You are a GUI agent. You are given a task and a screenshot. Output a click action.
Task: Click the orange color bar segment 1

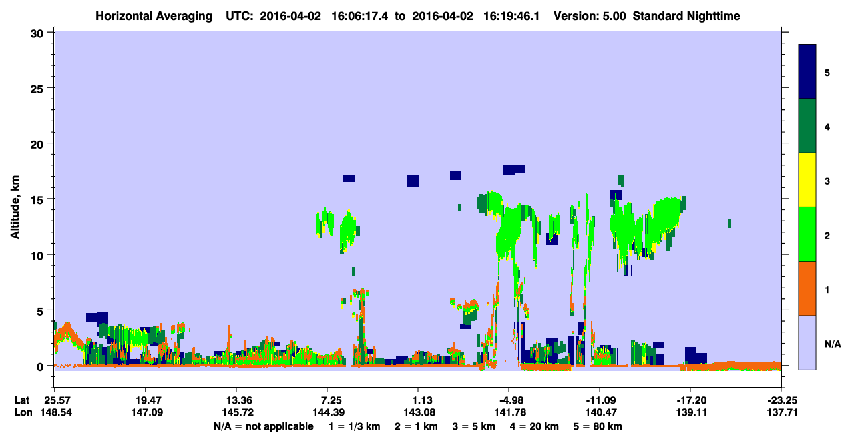click(807, 288)
